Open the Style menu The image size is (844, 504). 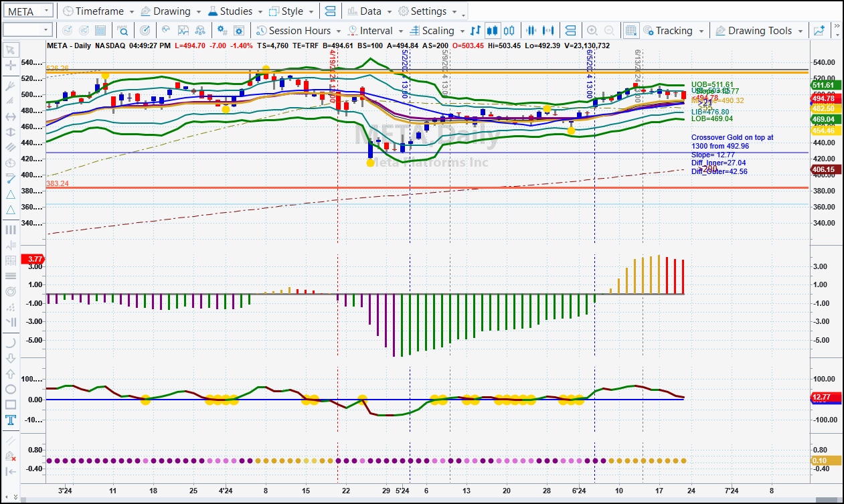(x=292, y=11)
